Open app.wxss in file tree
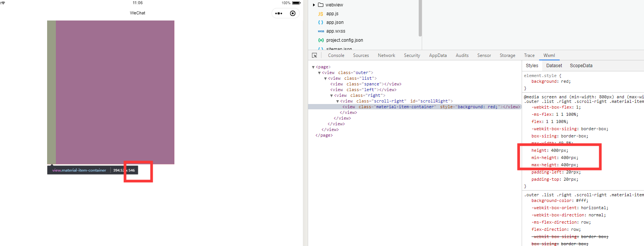644x246 pixels. (335, 31)
